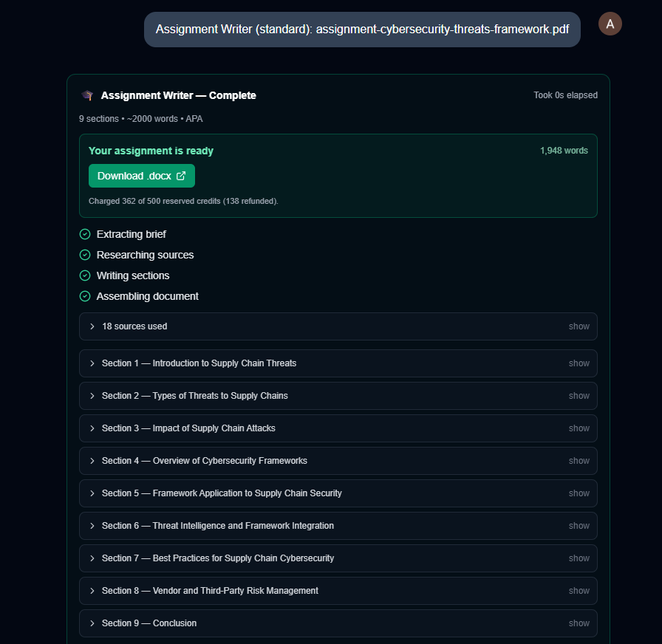This screenshot has height=644, width=662.
Task: Click the '1,948 words' count
Action: tap(564, 151)
